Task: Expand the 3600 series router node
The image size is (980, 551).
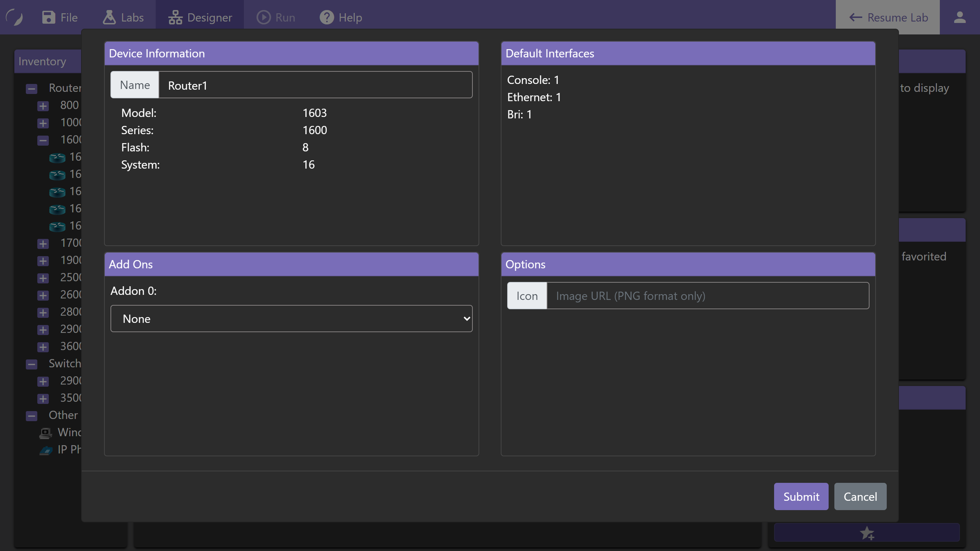Action: pyautogui.click(x=43, y=347)
